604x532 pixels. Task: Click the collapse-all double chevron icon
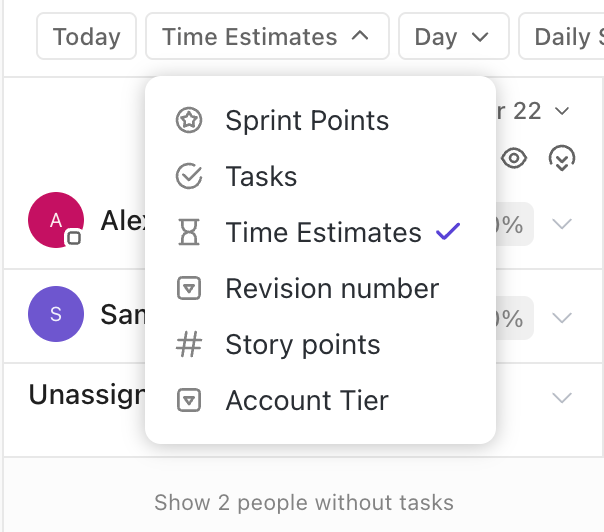[562, 158]
